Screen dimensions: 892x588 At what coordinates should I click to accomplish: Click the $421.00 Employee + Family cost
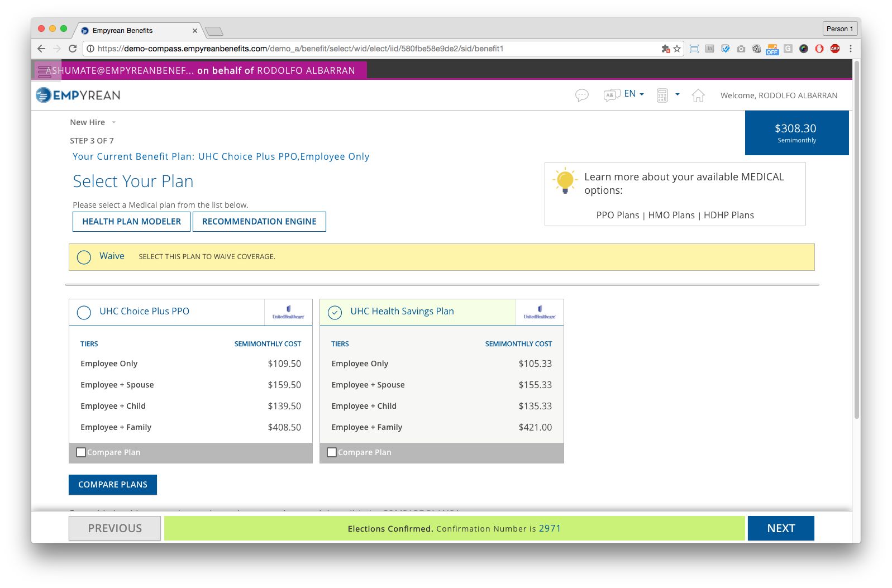(x=535, y=427)
